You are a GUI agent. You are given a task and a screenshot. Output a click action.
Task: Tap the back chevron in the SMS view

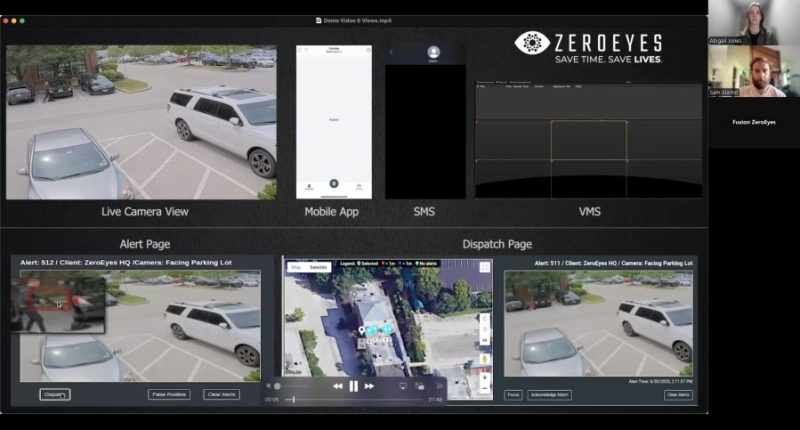(391, 52)
